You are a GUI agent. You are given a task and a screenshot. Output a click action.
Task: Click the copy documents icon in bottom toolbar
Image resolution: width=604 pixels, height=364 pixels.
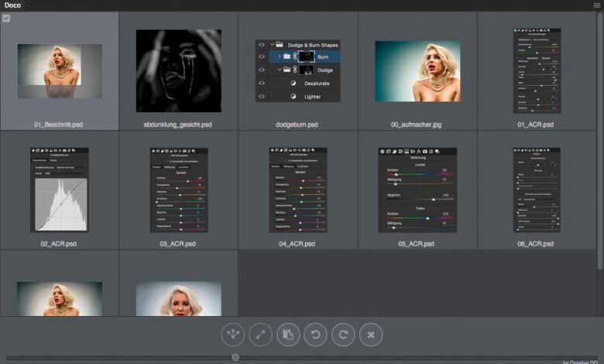tap(288, 335)
